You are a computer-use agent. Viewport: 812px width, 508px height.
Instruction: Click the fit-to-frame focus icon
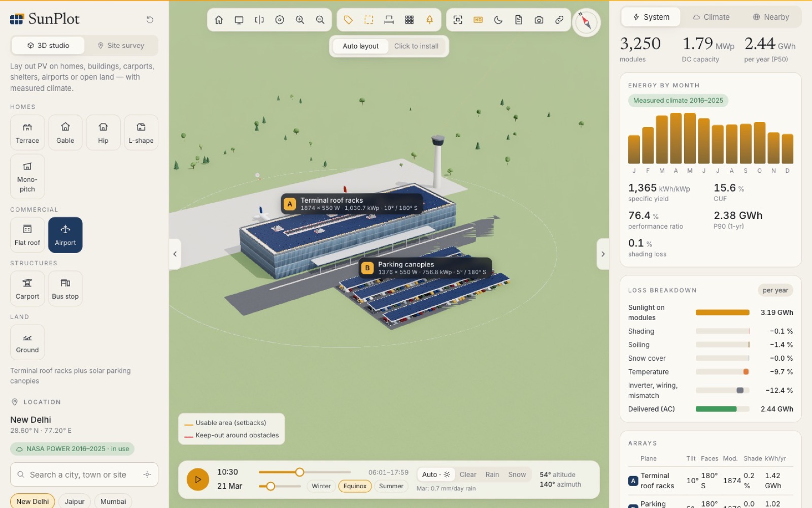point(458,20)
